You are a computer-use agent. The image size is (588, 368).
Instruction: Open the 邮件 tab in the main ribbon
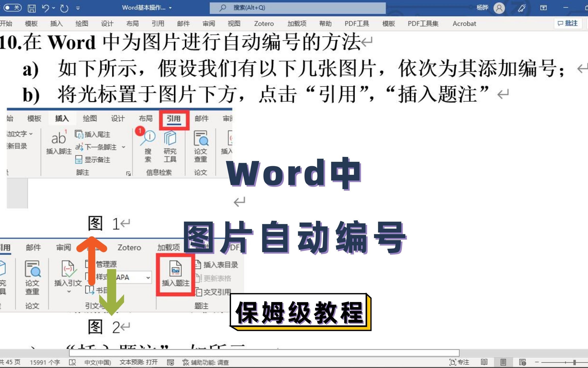coord(183,24)
